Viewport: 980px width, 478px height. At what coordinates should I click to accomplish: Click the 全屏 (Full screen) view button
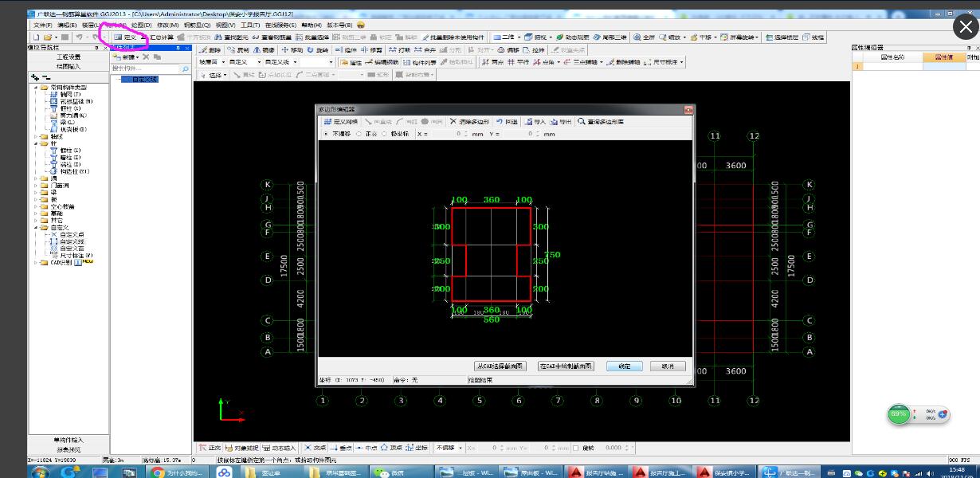[x=644, y=37]
